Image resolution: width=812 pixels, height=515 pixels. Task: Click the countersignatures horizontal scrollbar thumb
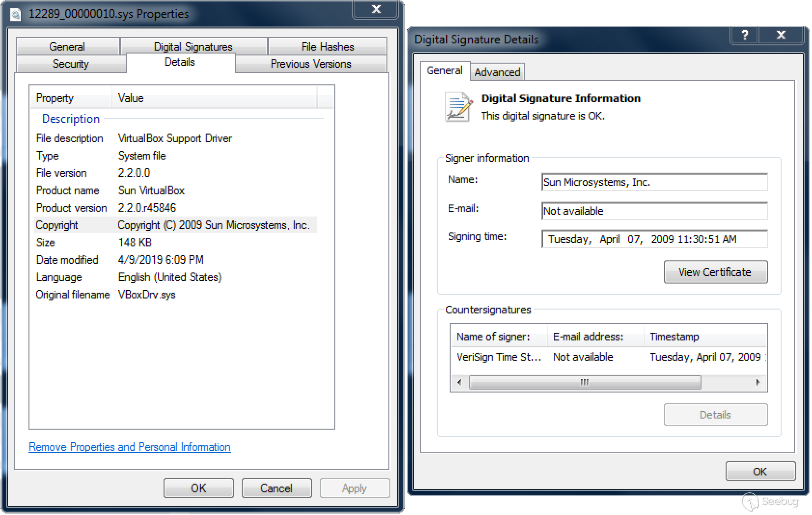point(585,382)
